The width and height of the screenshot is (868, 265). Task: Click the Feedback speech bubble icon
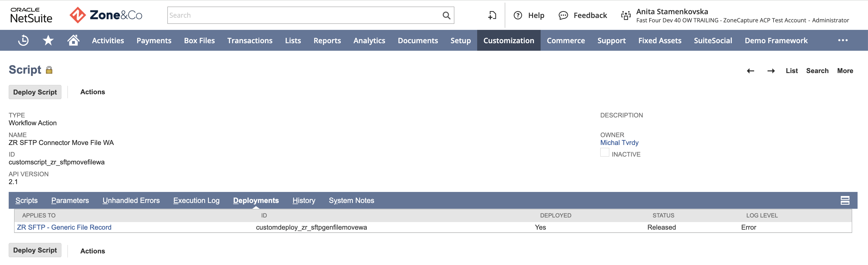coord(563,15)
